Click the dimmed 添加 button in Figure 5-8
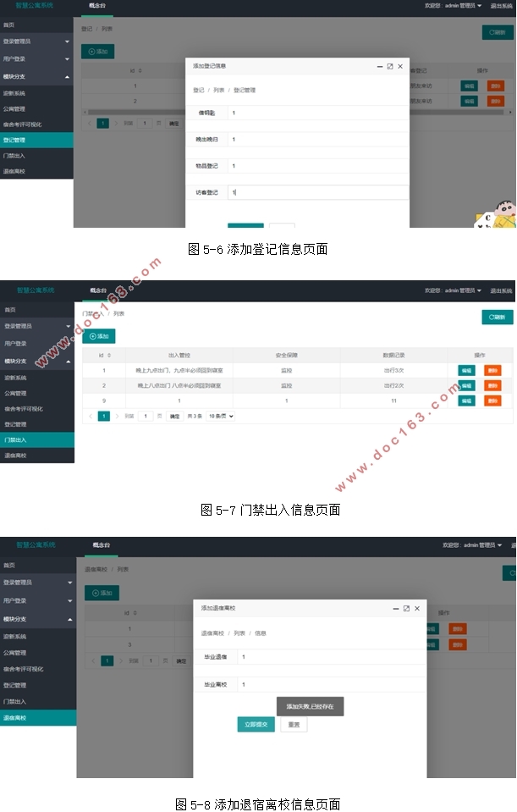The height and width of the screenshot is (812, 517). pos(102,593)
